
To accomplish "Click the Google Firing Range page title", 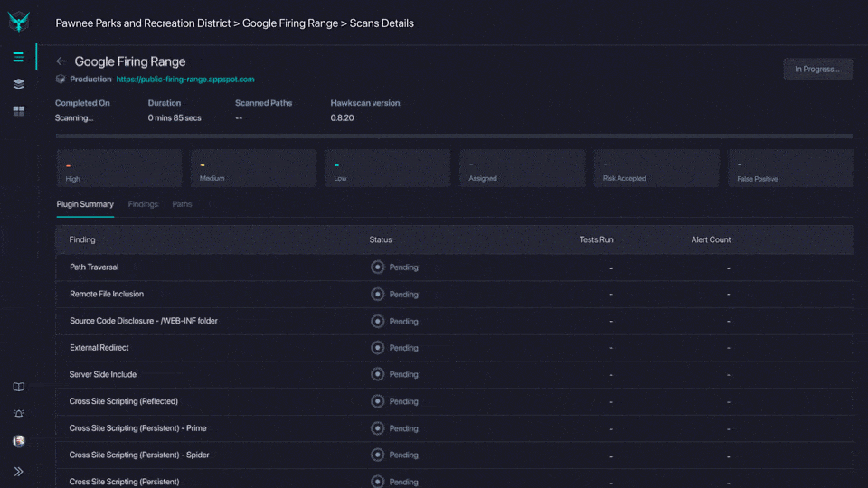I will pos(130,61).
